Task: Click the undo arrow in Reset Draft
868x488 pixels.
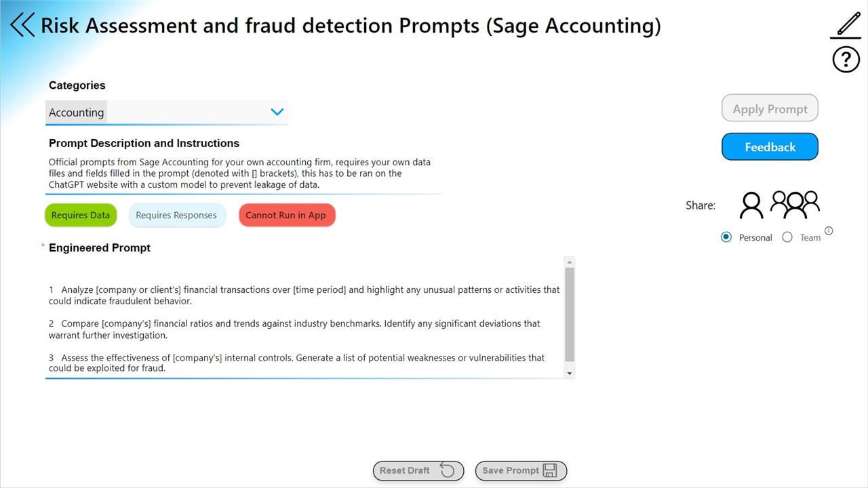Action: [448, 470]
